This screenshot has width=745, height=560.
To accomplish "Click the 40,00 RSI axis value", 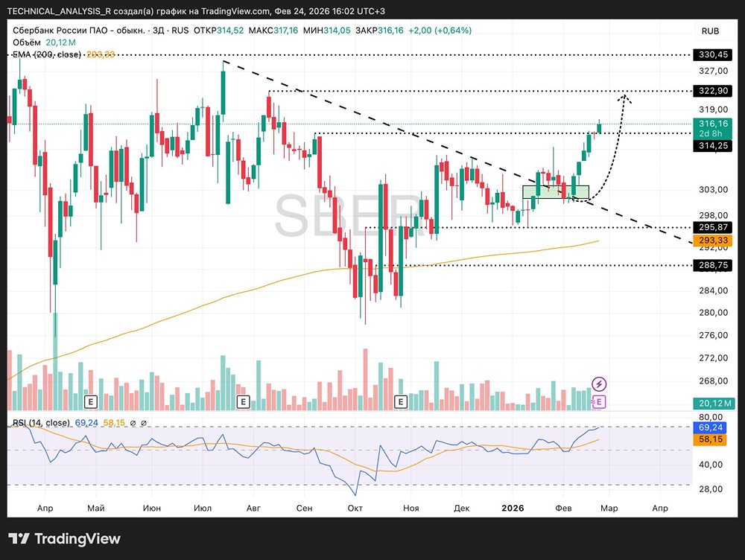I will (x=711, y=464).
